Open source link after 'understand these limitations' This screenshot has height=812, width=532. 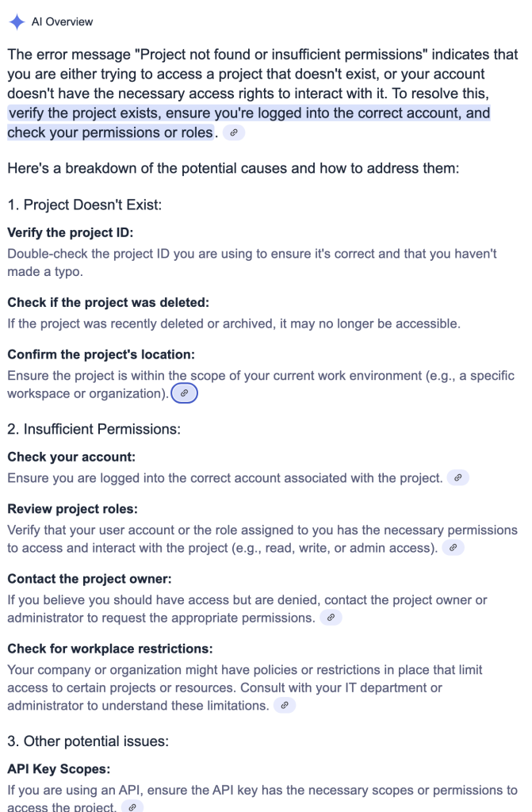[x=285, y=705]
